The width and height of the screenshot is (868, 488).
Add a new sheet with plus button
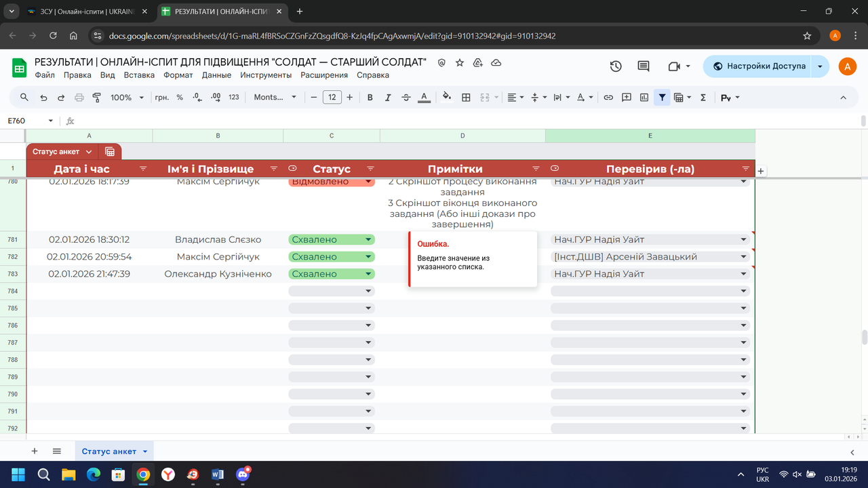(35, 451)
